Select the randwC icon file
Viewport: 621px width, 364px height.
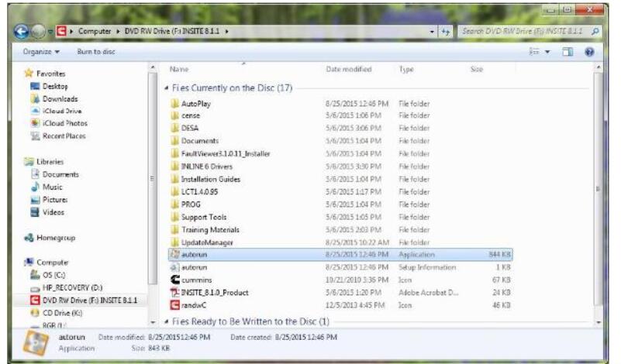(x=174, y=305)
